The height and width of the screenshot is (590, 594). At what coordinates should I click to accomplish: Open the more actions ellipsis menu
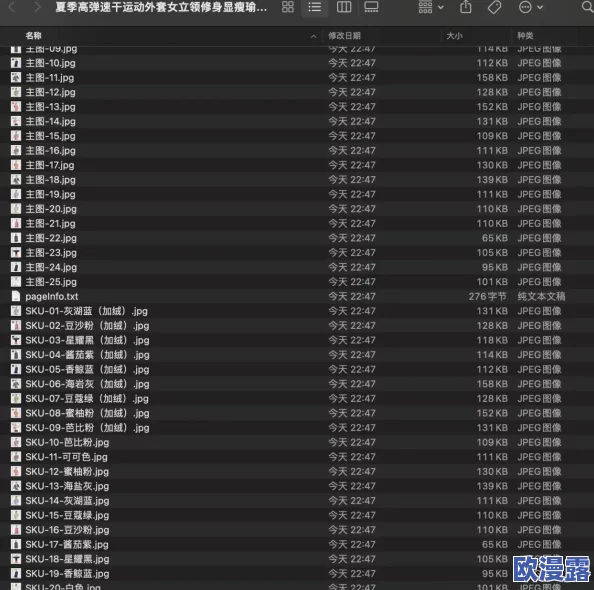(x=530, y=7)
